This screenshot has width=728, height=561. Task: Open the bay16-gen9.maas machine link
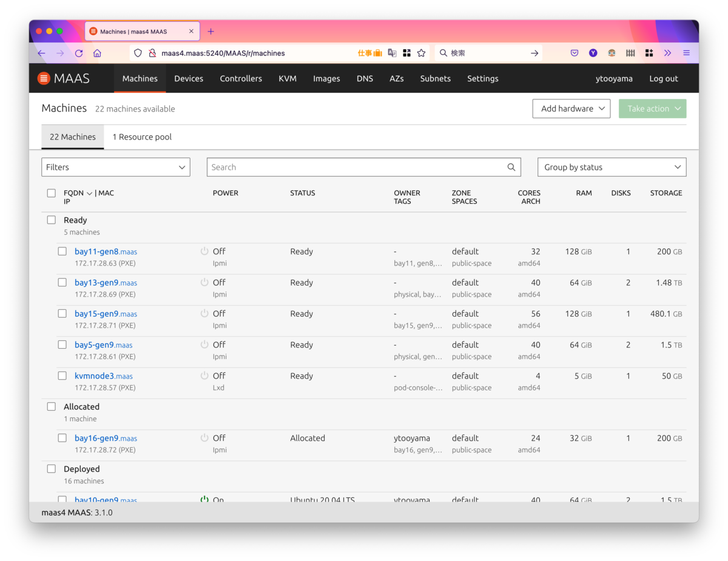coord(106,438)
